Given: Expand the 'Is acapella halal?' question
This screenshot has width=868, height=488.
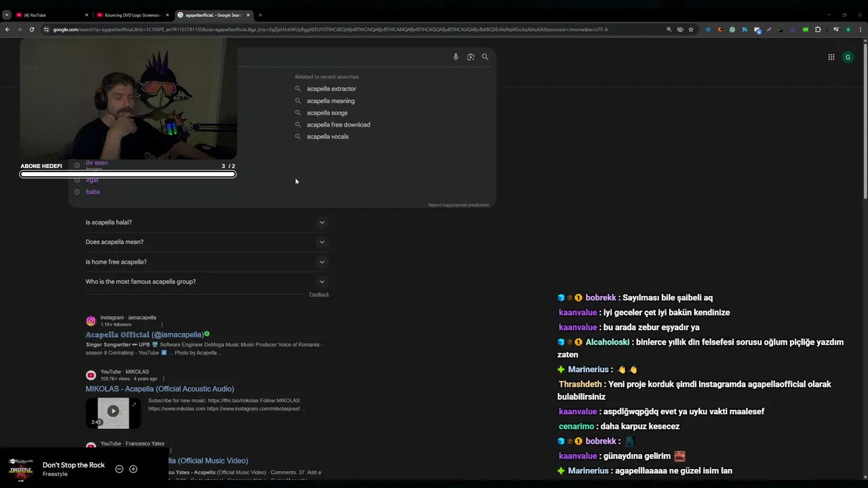Looking at the screenshot, I should coord(205,222).
